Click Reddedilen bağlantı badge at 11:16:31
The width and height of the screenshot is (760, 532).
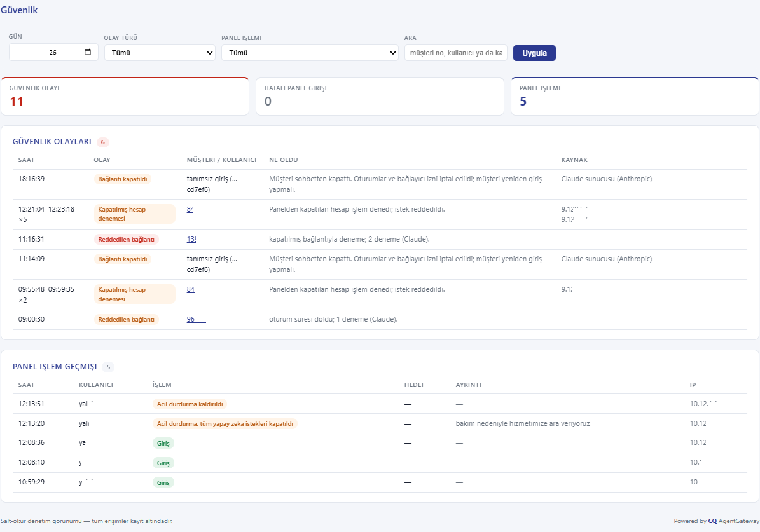coord(126,240)
